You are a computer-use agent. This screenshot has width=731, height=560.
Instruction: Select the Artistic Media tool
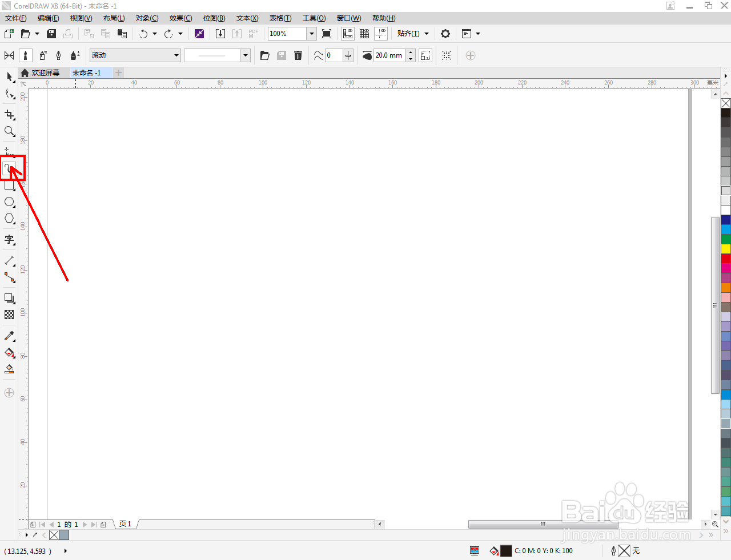(x=9, y=168)
